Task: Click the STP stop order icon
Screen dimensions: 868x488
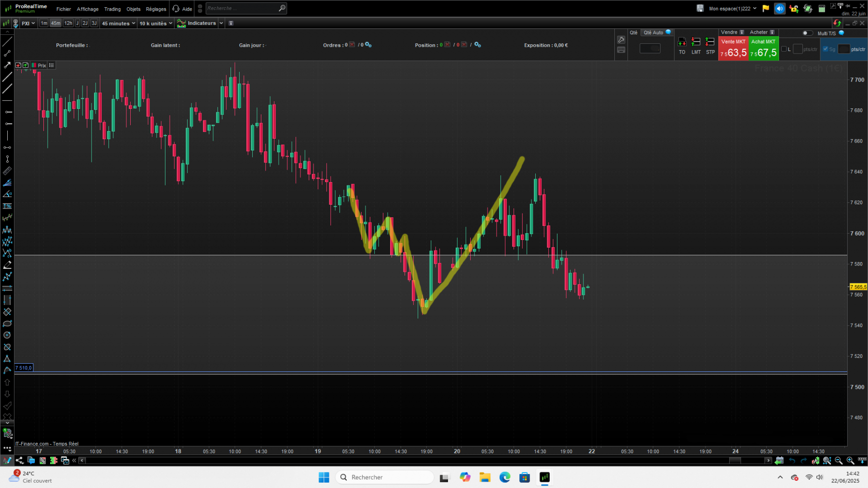Action: (x=710, y=46)
